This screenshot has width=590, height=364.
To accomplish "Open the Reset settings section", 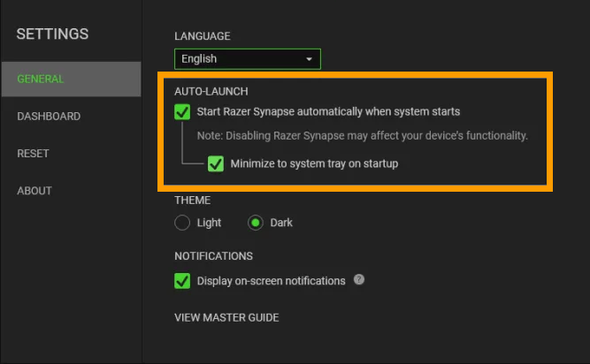I will click(33, 153).
